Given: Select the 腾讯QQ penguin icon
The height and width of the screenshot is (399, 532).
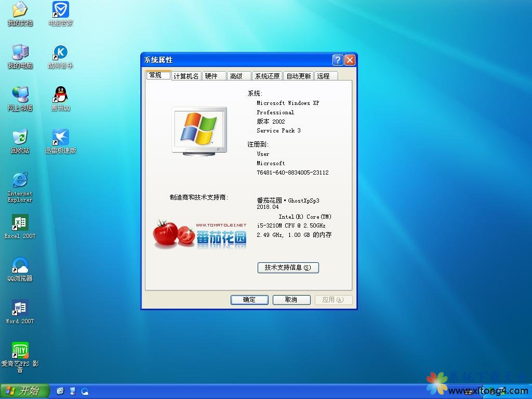Looking at the screenshot, I should 61,95.
